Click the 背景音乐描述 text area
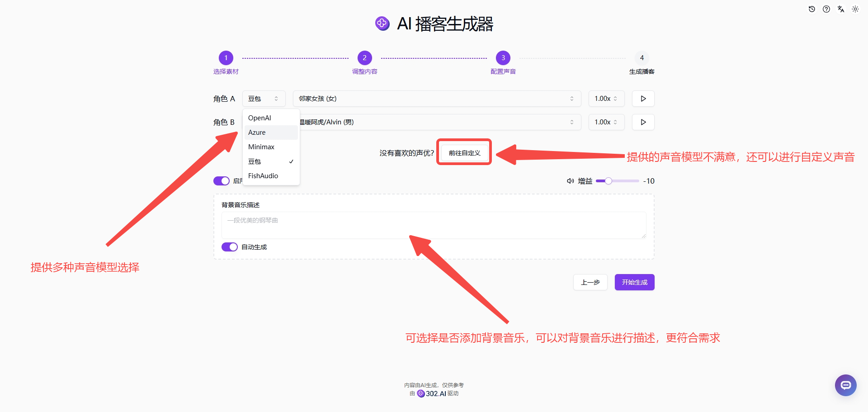Viewport: 868px width, 412px height. pos(434,225)
